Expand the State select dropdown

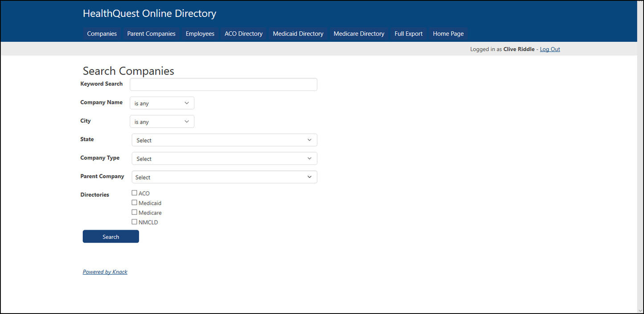point(224,140)
